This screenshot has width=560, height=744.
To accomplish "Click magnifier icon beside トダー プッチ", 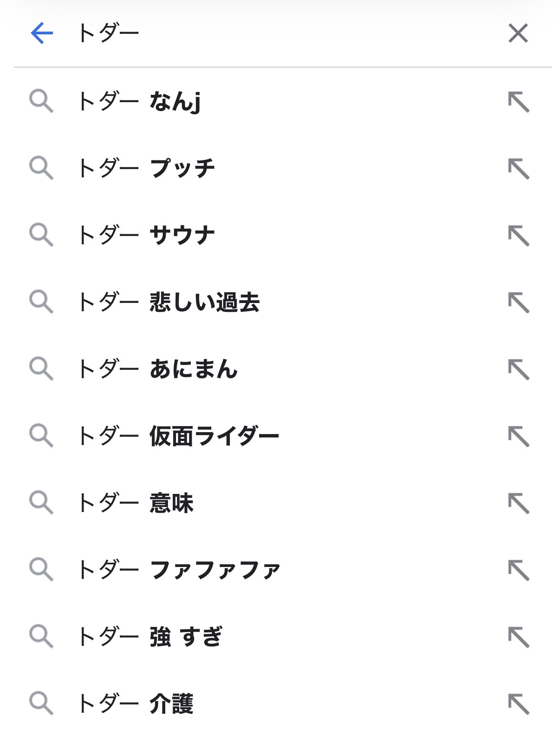I will [41, 168].
